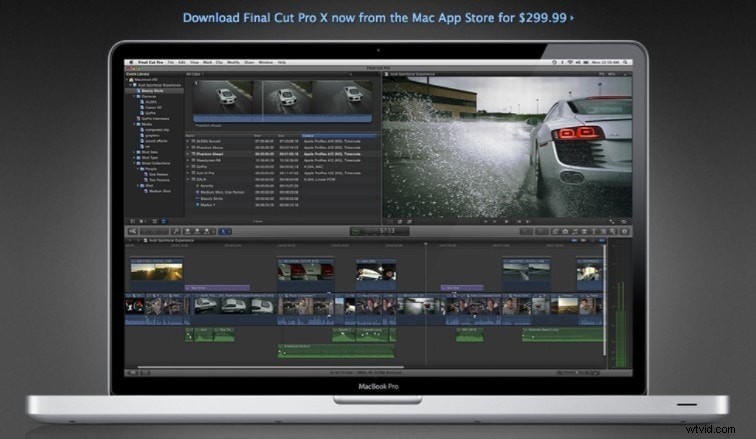Viewport: 756px width, 439px height.
Task: Open the Music and Sound browser
Action: 575,232
